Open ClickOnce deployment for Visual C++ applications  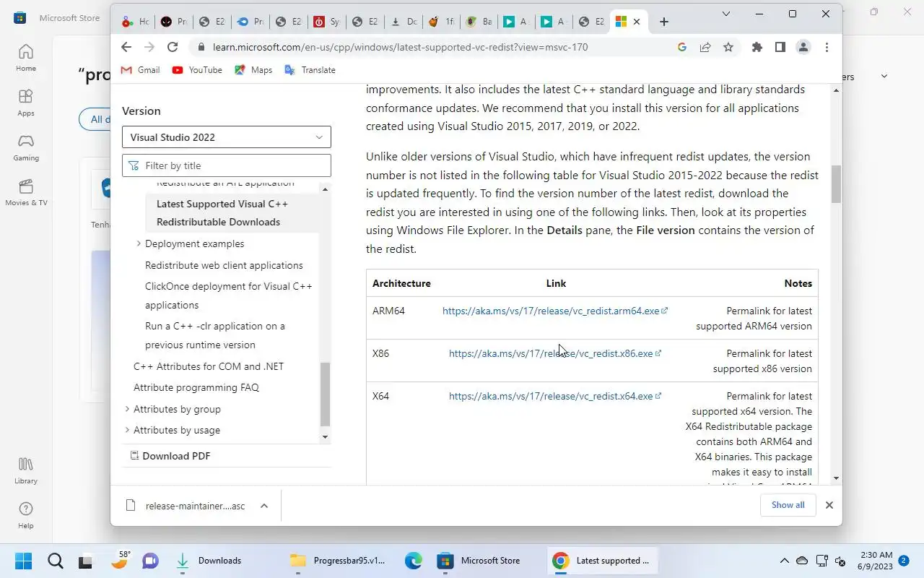[229, 296]
